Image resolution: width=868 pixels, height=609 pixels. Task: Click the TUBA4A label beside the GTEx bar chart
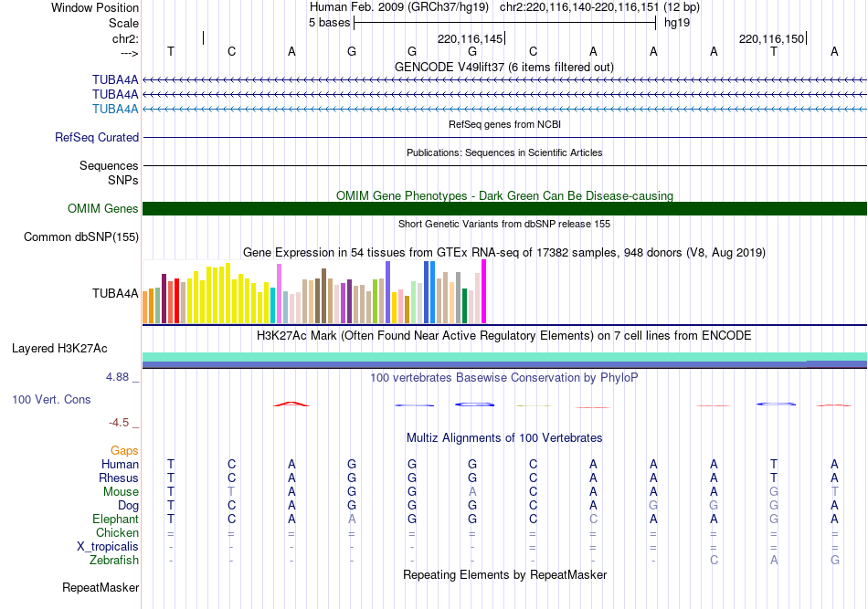click(115, 293)
